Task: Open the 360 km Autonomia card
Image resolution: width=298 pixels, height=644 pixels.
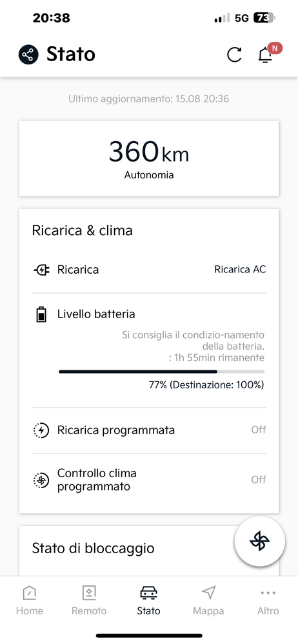Action: point(149,158)
